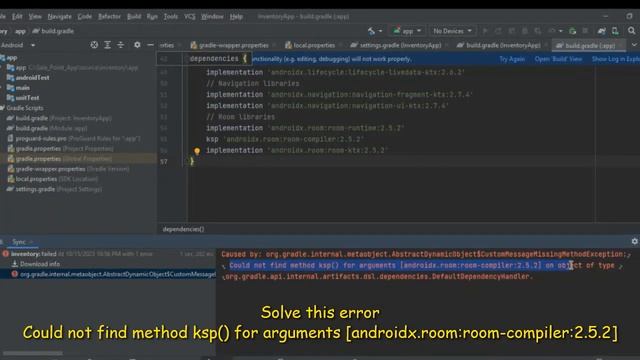
Task: Click the Expand All icon in the Project panel
Action: pos(107,45)
